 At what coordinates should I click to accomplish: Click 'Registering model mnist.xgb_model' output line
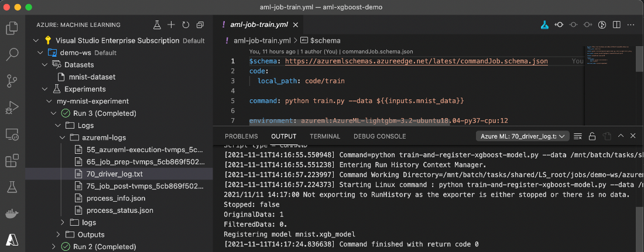pos(289,234)
